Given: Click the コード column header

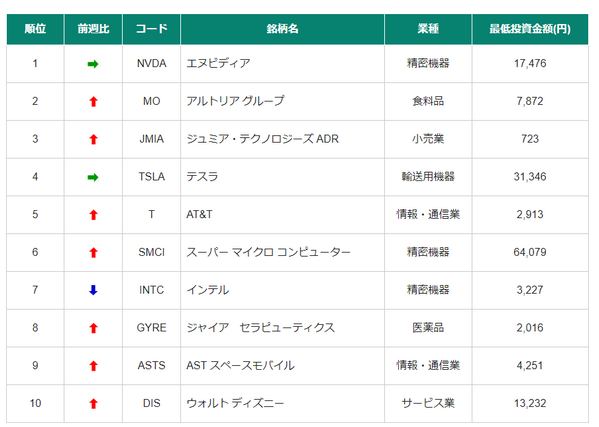Looking at the screenshot, I should click(x=151, y=29).
